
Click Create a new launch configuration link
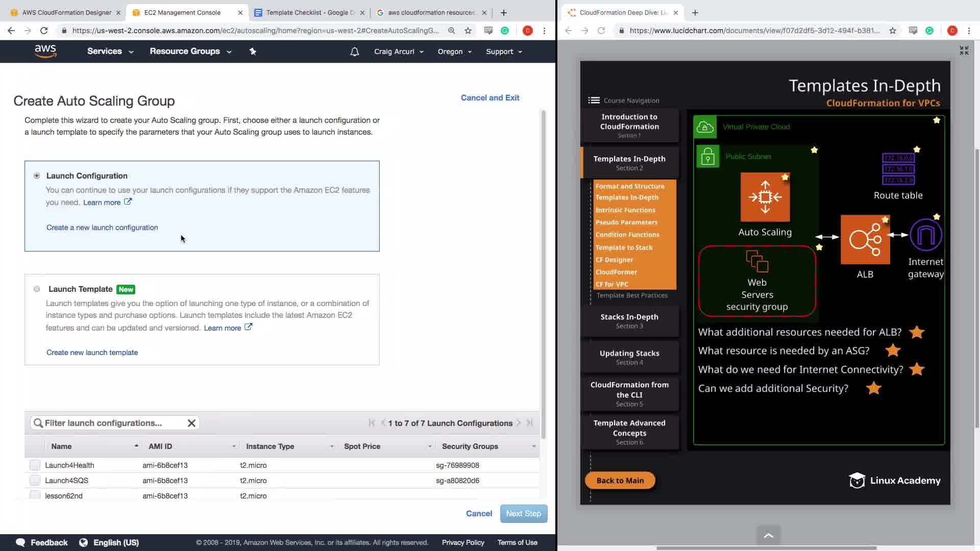pyautogui.click(x=102, y=228)
